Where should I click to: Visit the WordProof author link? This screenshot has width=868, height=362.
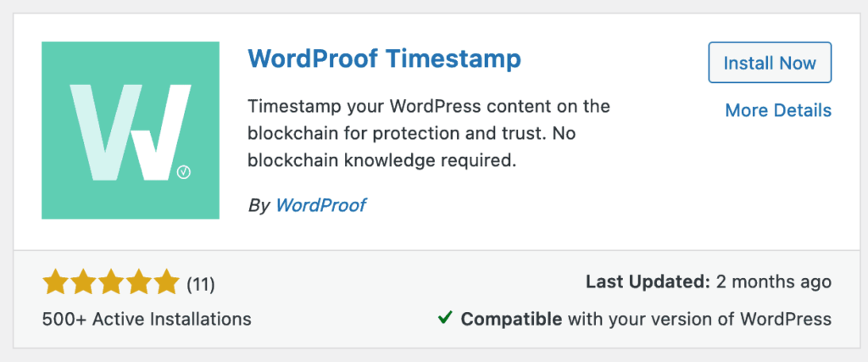(321, 204)
